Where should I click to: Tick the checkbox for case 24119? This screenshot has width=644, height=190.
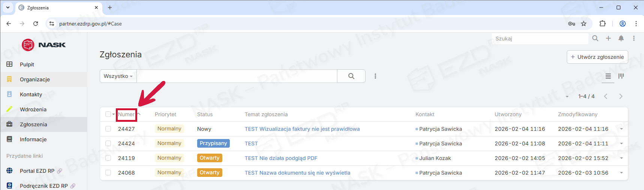tap(108, 158)
